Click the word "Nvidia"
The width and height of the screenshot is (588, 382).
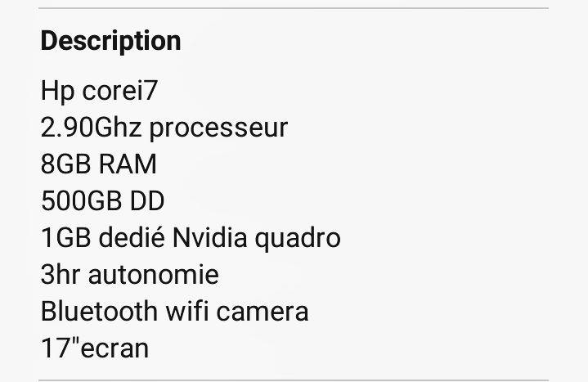click(x=209, y=237)
